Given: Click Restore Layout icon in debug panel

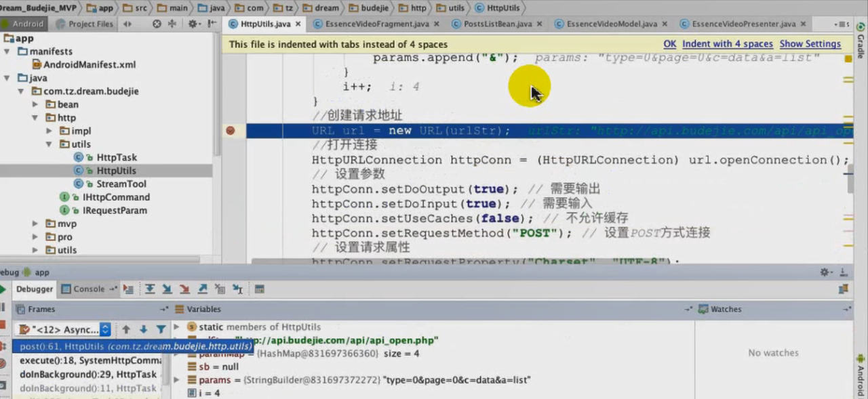Looking at the screenshot, I should [x=844, y=289].
